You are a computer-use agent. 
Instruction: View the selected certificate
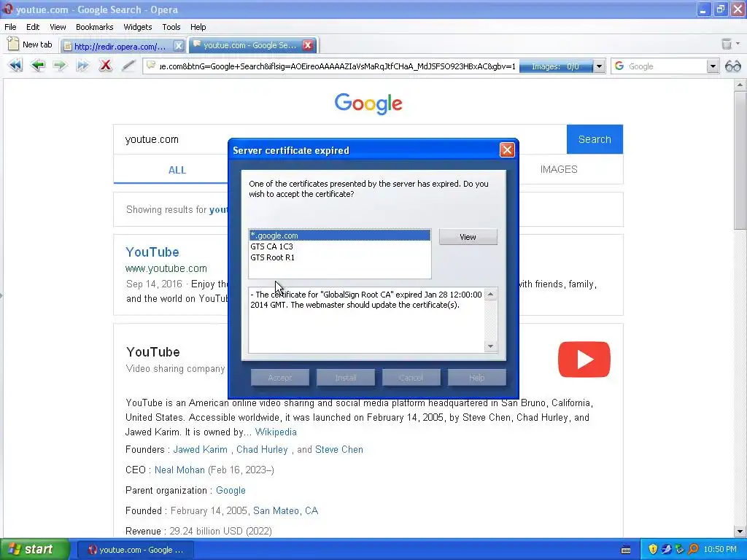(468, 237)
